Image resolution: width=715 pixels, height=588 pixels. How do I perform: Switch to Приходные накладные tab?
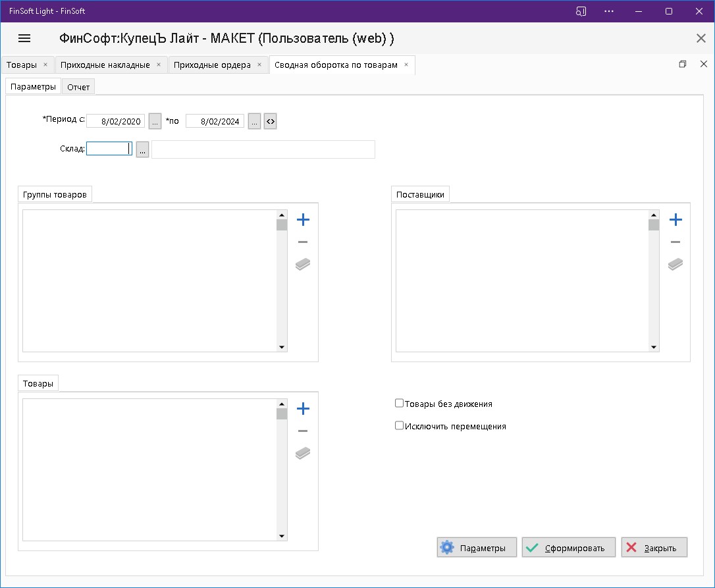(x=105, y=65)
